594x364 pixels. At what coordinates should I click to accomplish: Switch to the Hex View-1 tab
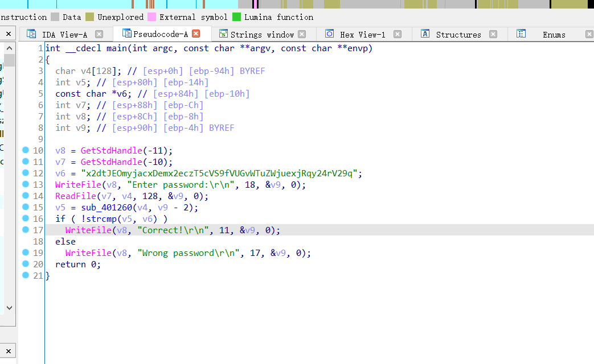pyautogui.click(x=362, y=35)
